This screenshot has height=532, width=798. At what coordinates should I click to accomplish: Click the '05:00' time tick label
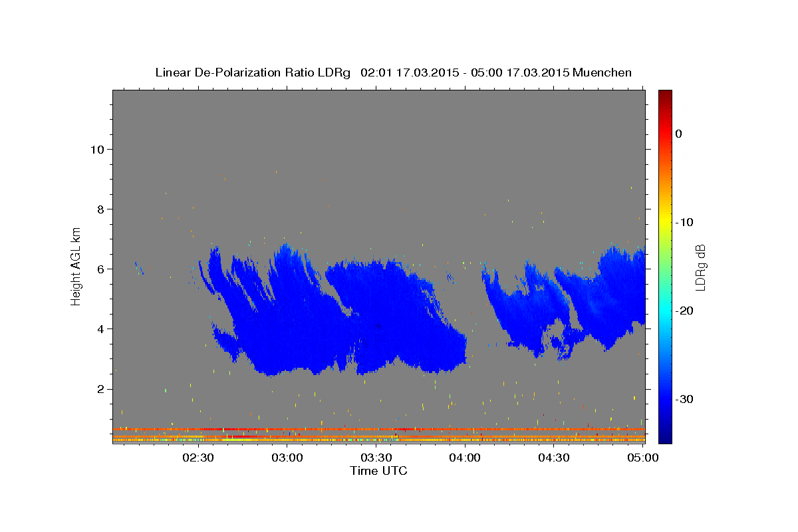click(x=643, y=458)
